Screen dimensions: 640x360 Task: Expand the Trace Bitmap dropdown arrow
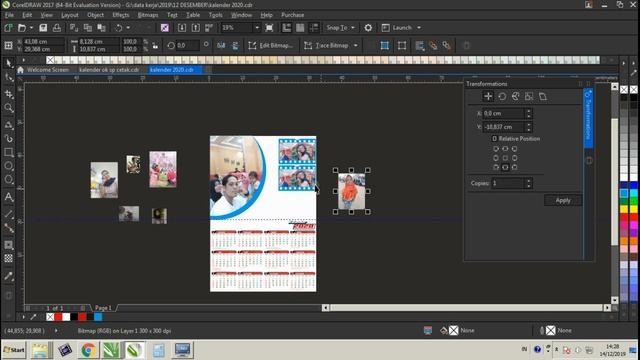(356, 45)
